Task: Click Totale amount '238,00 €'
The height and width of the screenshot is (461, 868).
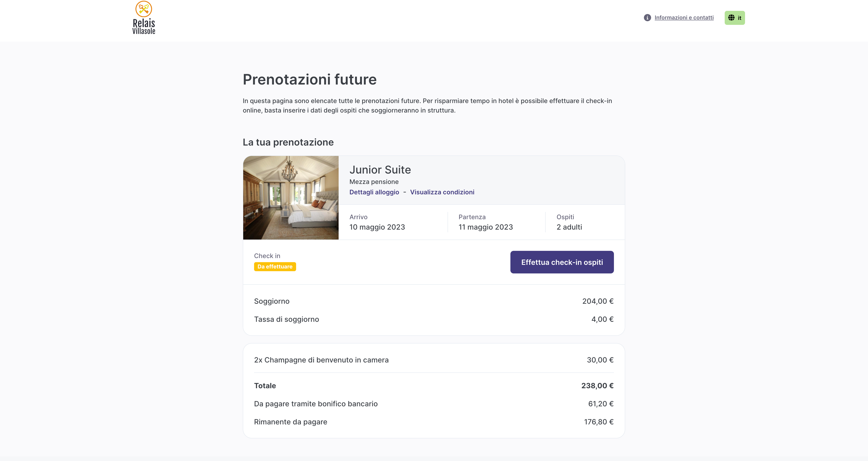Action: 597,386
